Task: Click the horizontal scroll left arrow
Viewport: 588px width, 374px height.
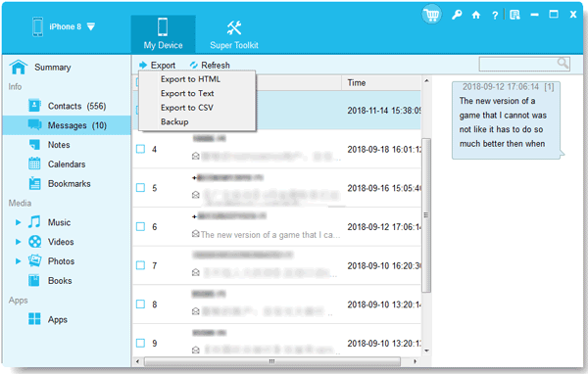Action: (x=137, y=361)
